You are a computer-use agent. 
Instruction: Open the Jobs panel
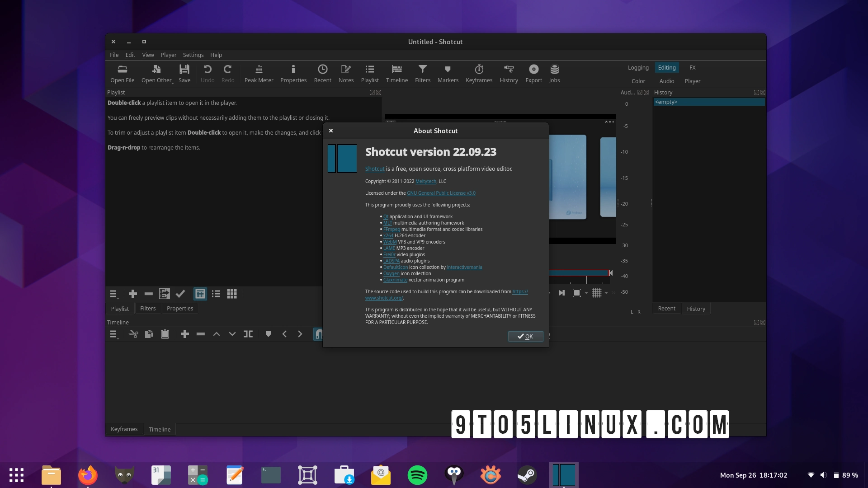coord(554,73)
